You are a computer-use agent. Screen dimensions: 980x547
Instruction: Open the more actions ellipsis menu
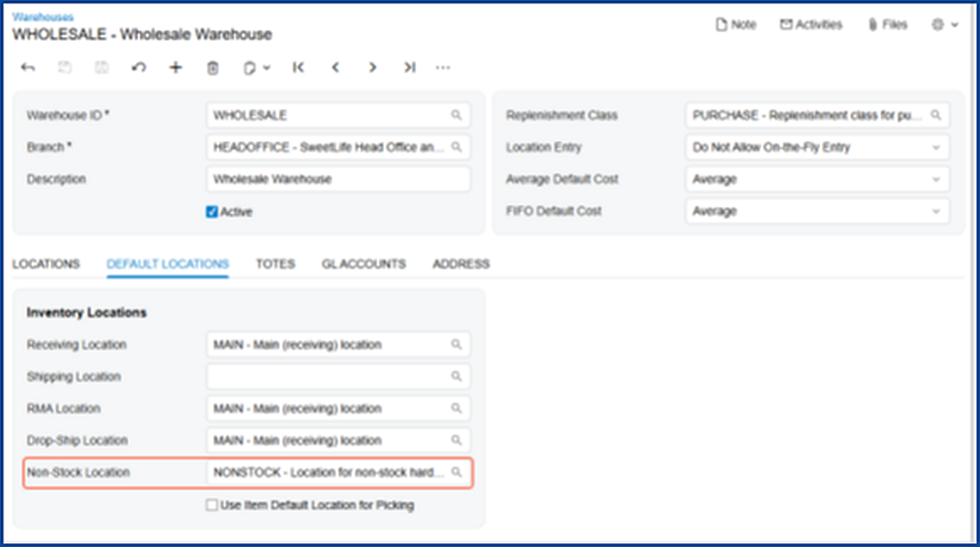(x=443, y=68)
